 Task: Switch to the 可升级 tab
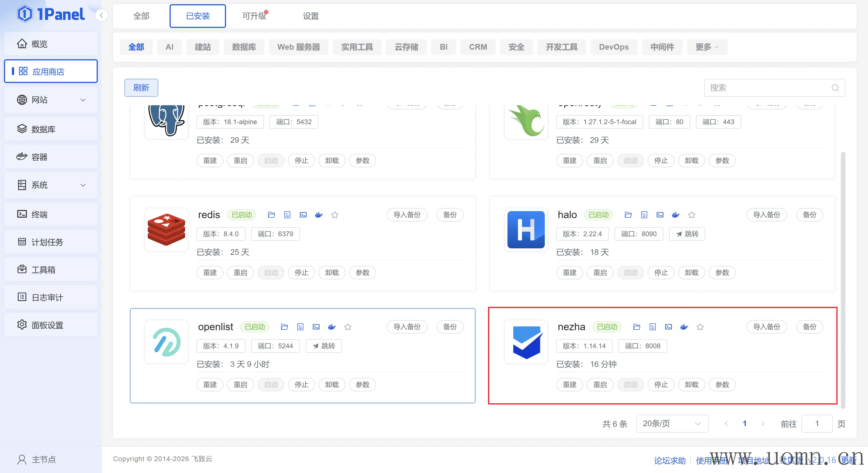click(x=254, y=16)
